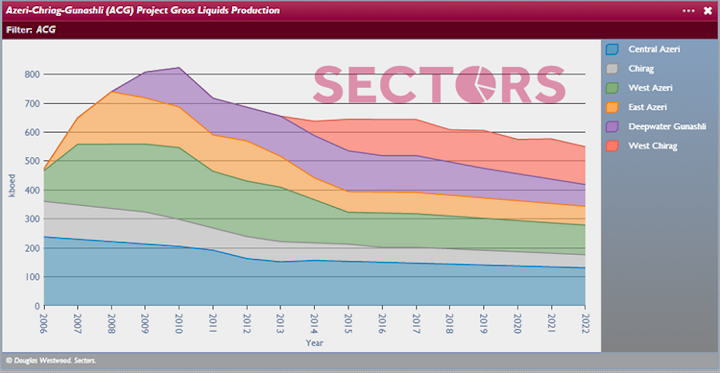Click the Deepwater Gunashli purple legend swatch
This screenshot has width=720, height=373.
(613, 126)
